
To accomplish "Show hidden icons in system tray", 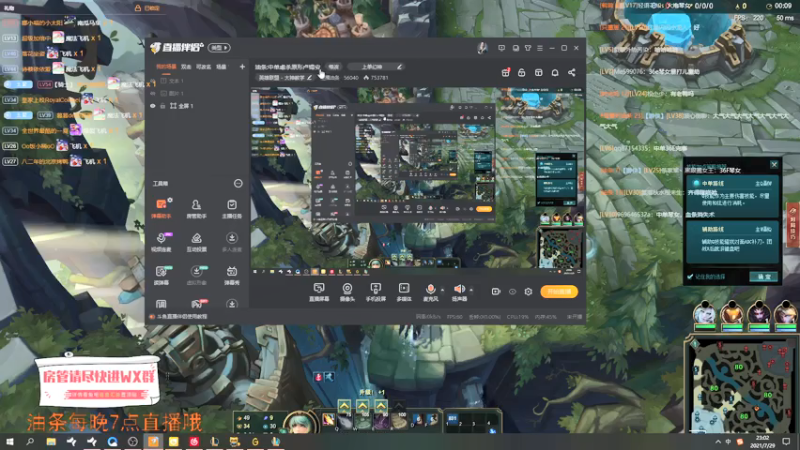I will (x=718, y=442).
